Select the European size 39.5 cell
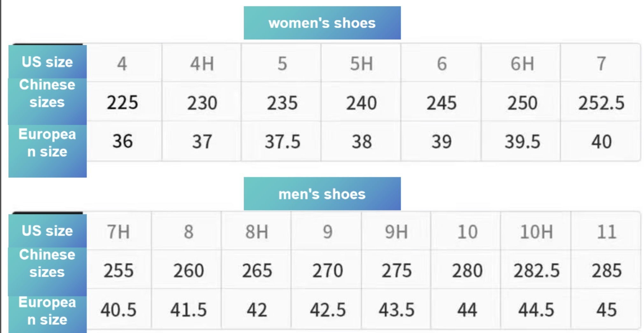The height and width of the screenshot is (333, 644). point(522,142)
